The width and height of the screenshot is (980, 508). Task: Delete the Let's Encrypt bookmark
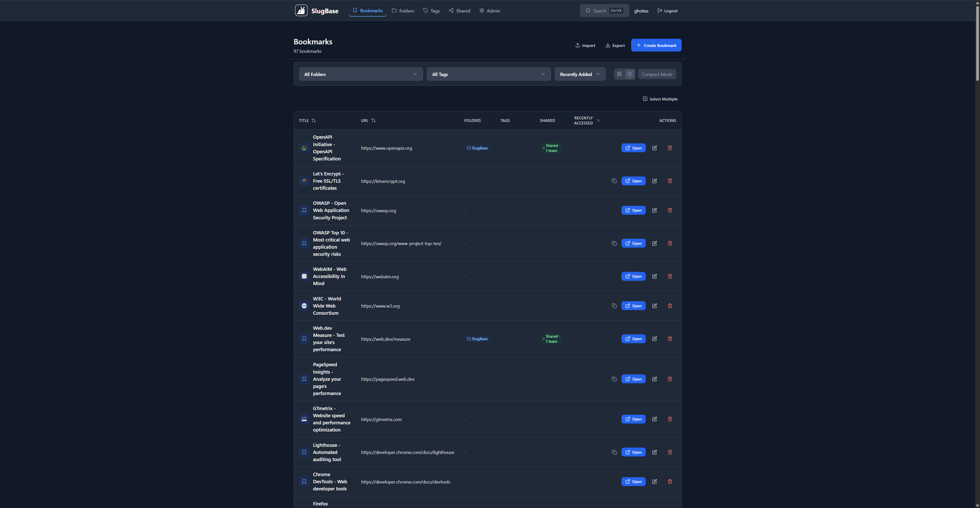(x=670, y=181)
